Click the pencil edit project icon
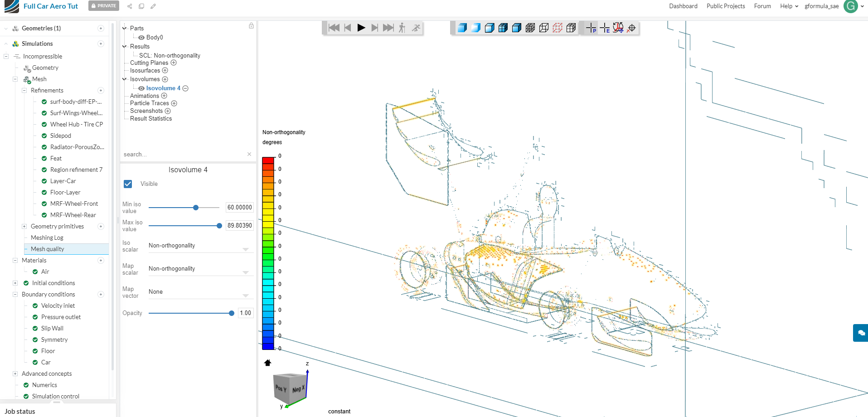 153,6
